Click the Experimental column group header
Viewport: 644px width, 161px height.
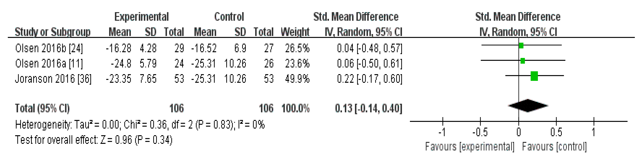point(141,17)
